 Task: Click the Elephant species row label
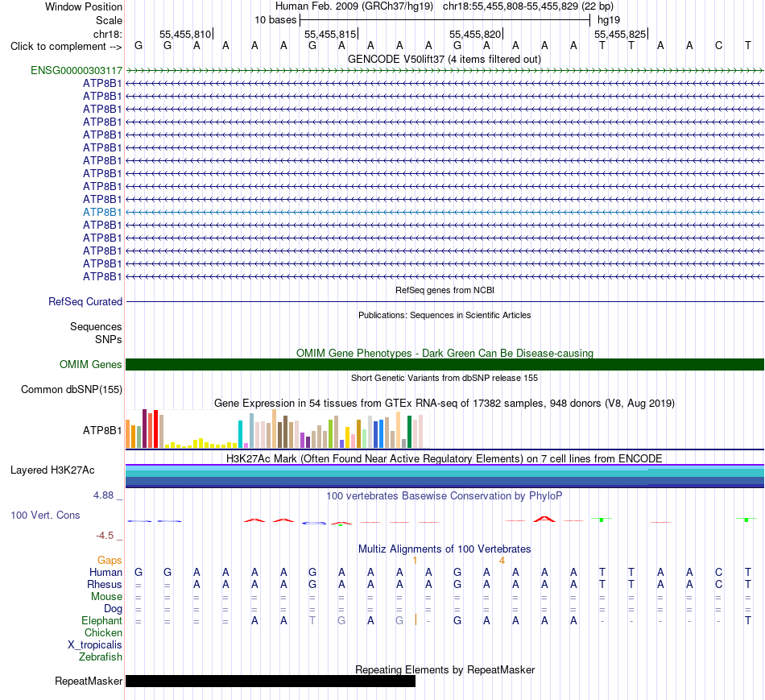tap(101, 621)
